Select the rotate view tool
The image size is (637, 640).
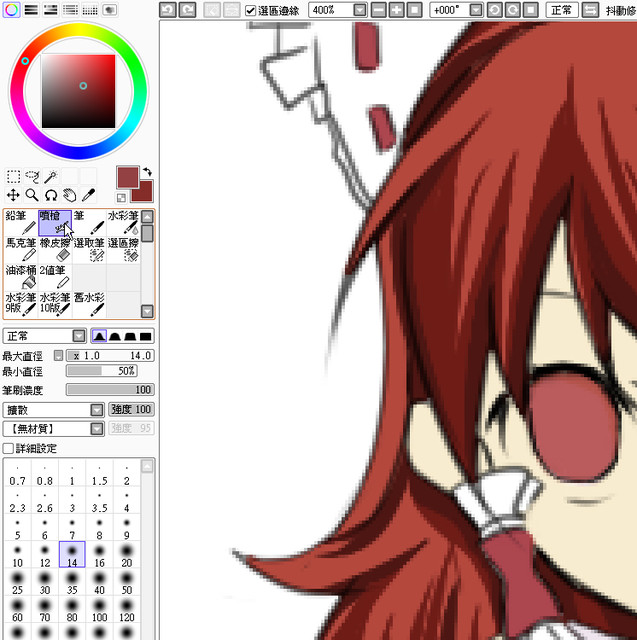point(51,196)
